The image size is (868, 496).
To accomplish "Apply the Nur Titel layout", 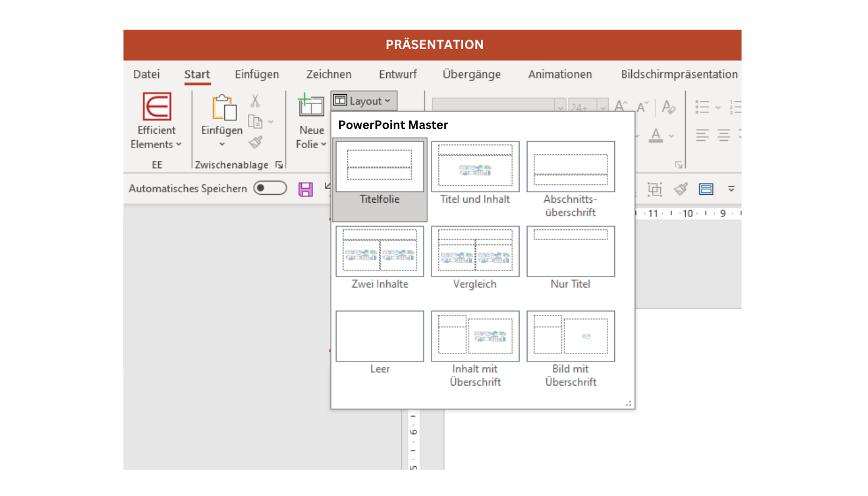I will click(x=571, y=258).
